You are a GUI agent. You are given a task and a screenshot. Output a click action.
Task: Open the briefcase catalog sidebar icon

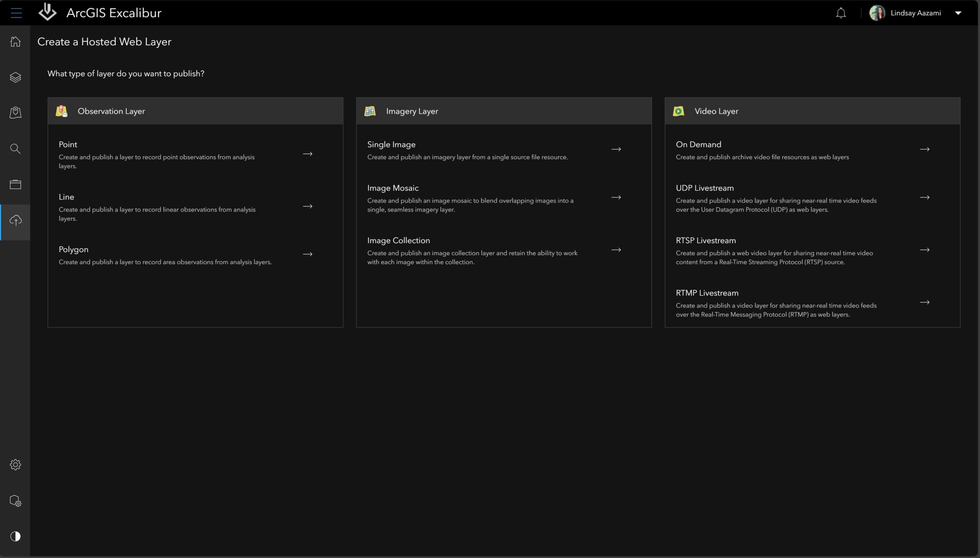15,184
